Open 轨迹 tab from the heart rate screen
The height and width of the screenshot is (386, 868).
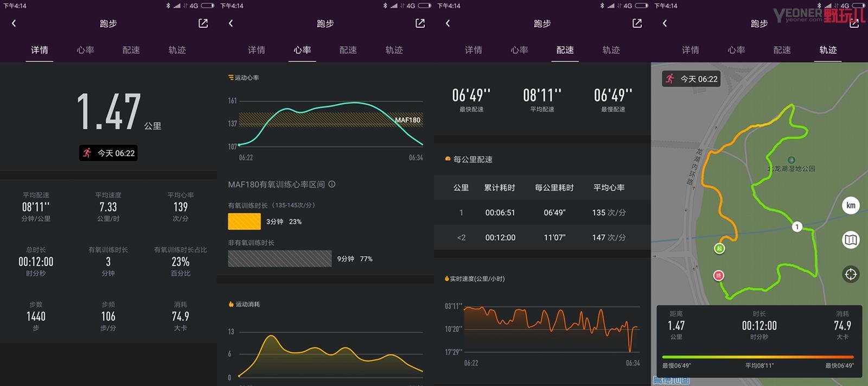tap(394, 50)
